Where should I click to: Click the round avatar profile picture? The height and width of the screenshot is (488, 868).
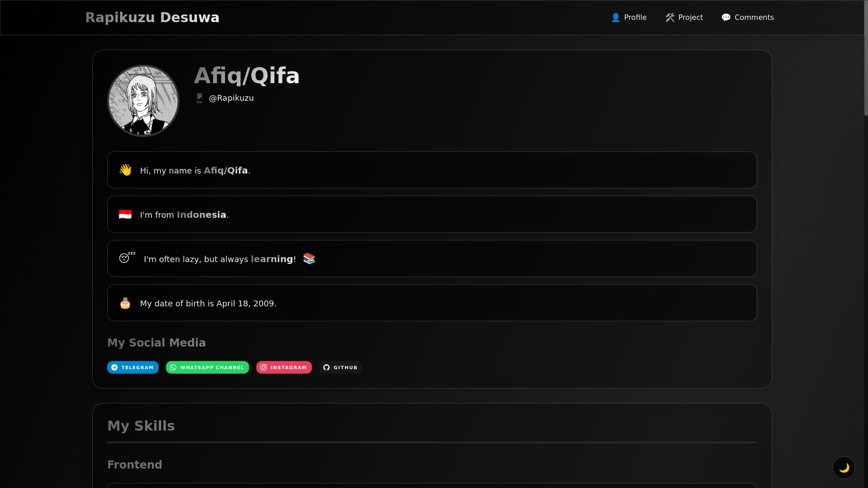point(143,101)
